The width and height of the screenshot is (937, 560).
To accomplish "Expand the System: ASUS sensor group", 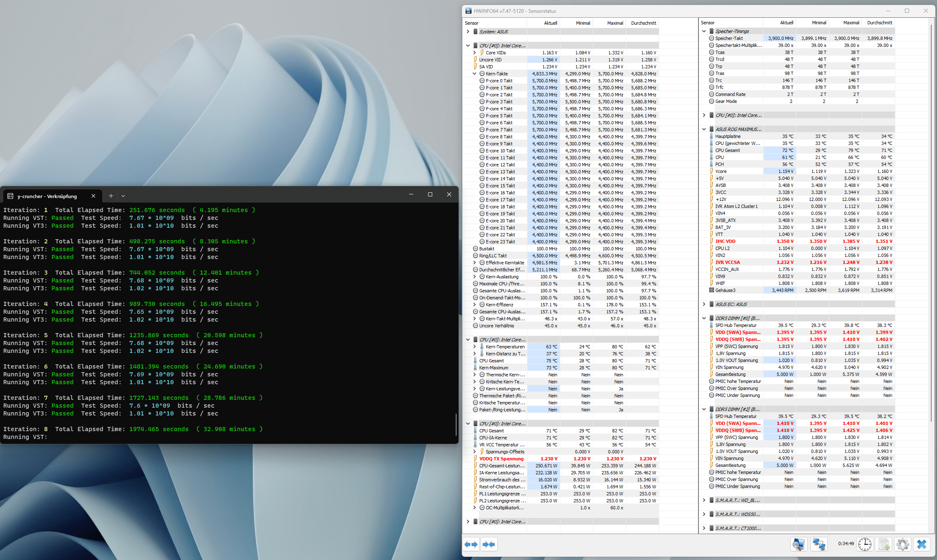I will (468, 32).
